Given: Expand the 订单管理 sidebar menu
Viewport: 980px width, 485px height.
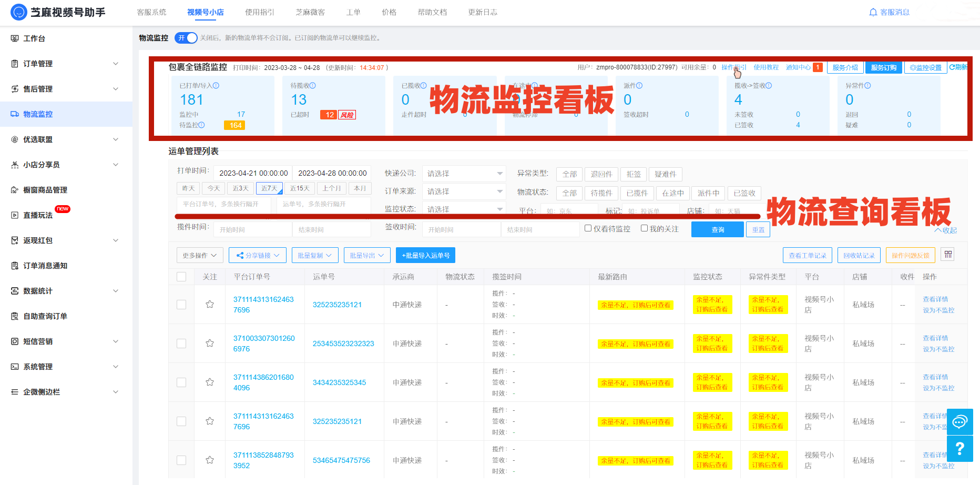Looking at the screenshot, I should [116, 64].
